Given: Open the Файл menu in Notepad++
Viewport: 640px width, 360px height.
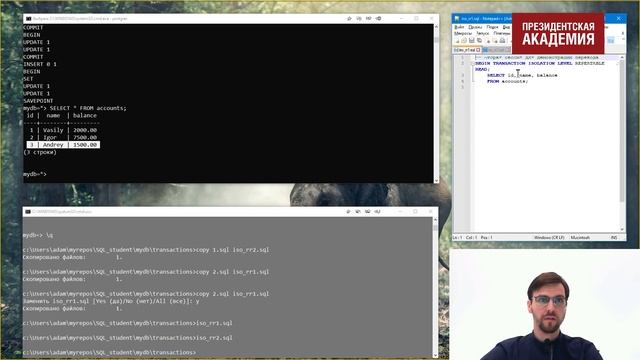Looking at the screenshot, I should (x=459, y=27).
